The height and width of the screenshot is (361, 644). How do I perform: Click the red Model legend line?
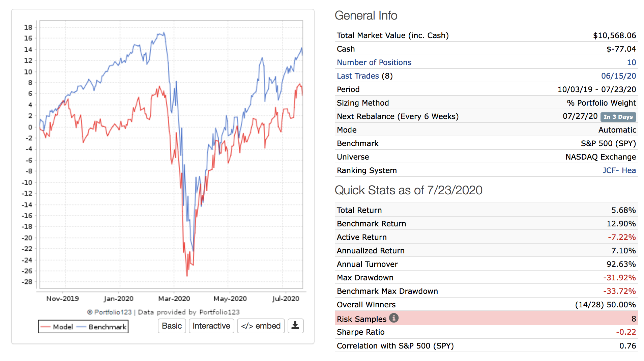point(46,327)
